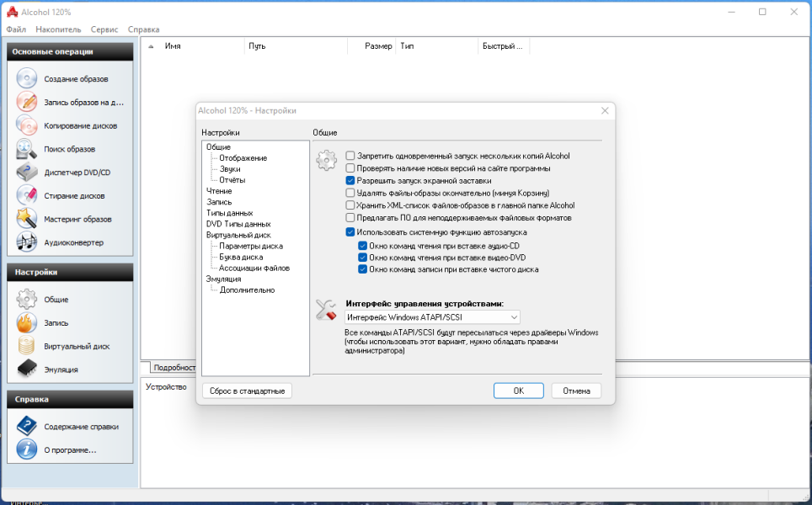Select the Копирование дисков icon

[26, 125]
